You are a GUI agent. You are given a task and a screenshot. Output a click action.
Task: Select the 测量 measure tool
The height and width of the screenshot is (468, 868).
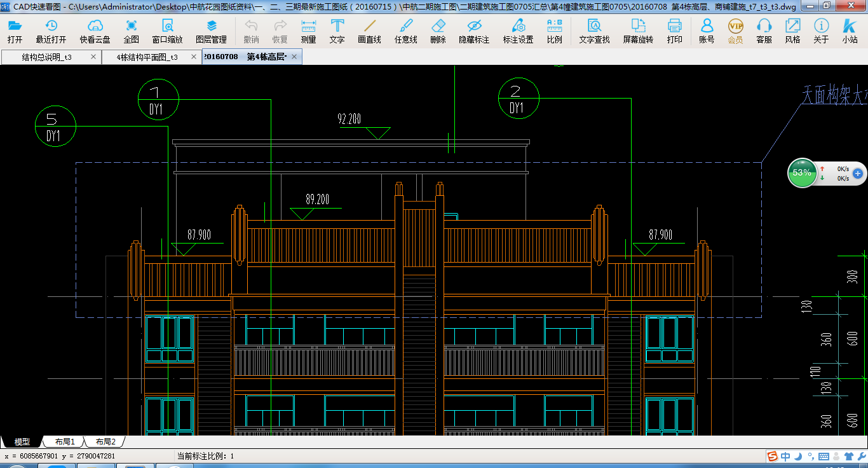[309, 31]
